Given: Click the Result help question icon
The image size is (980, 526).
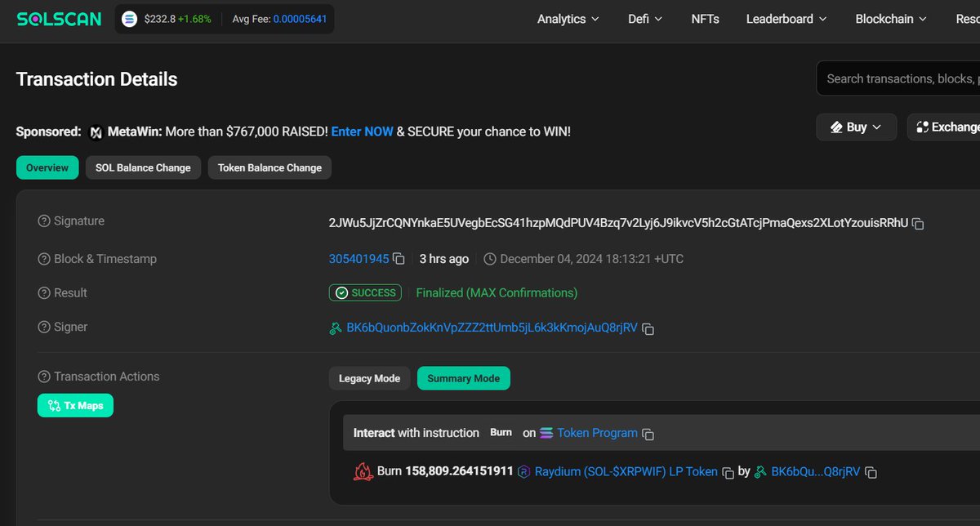Looking at the screenshot, I should tap(44, 293).
